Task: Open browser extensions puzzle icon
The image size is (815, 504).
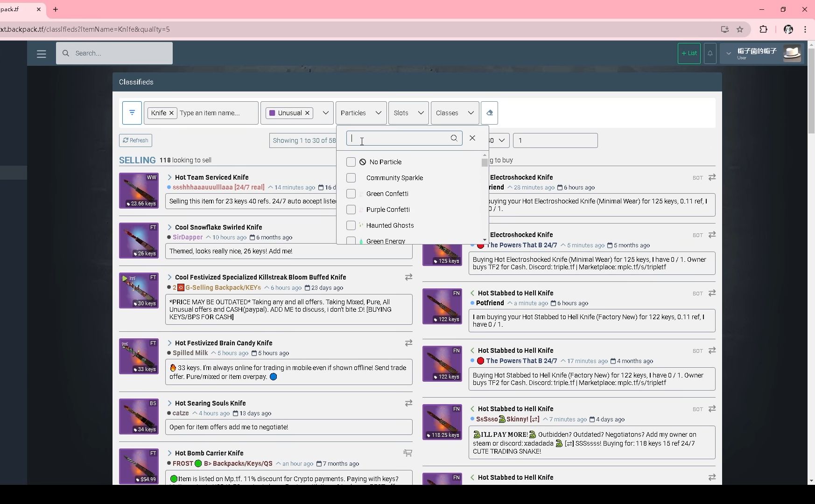Action: click(764, 29)
